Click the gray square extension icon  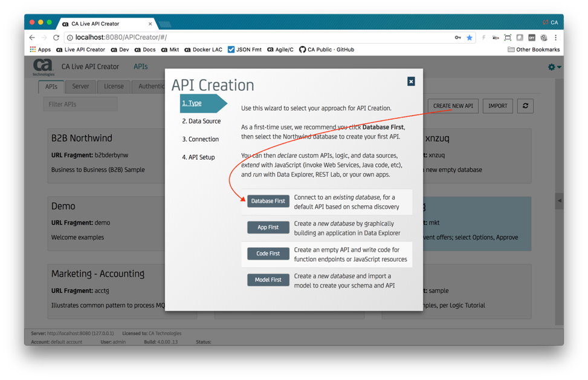520,38
